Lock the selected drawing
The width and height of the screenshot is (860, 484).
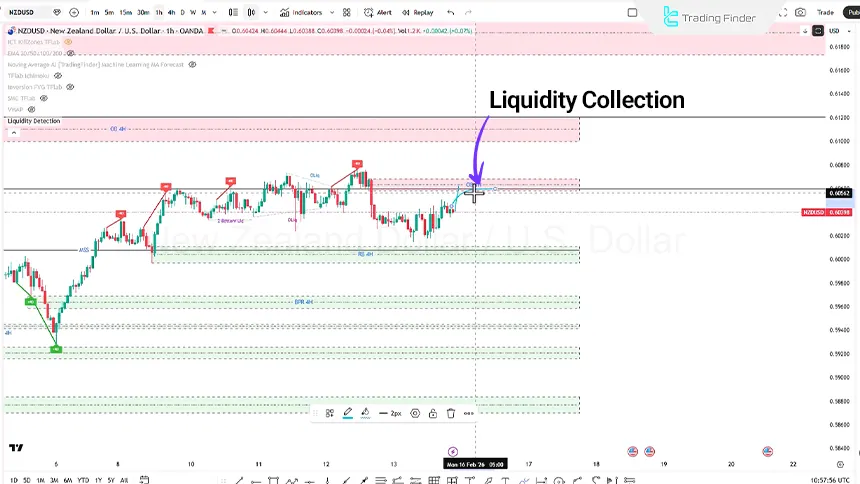[433, 413]
